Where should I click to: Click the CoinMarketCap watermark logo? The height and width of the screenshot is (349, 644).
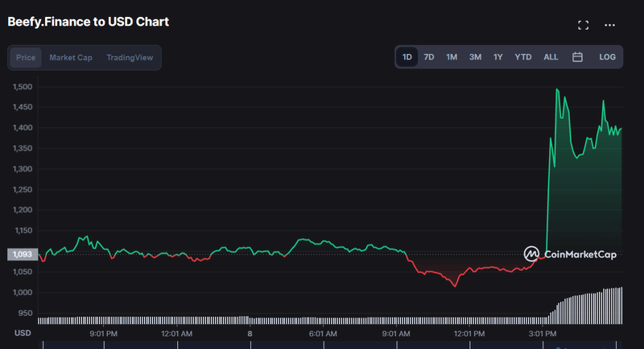click(x=570, y=254)
